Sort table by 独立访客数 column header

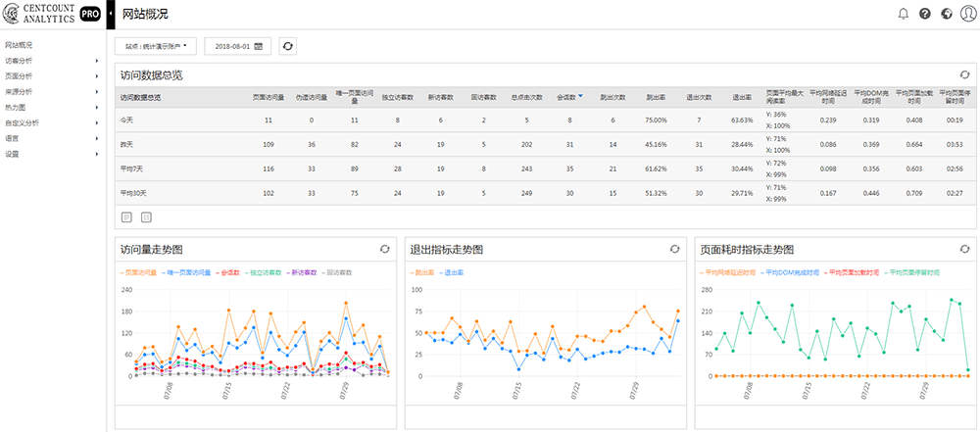(x=398, y=98)
